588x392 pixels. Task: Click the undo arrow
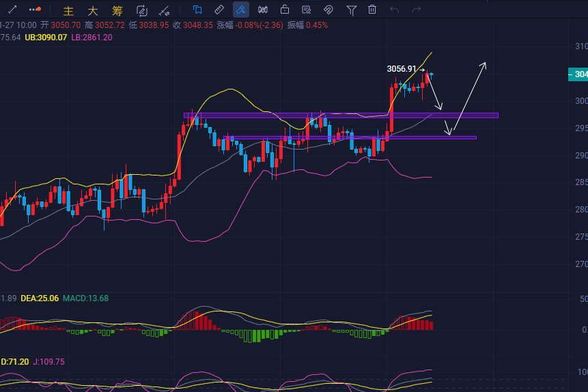pos(394,10)
